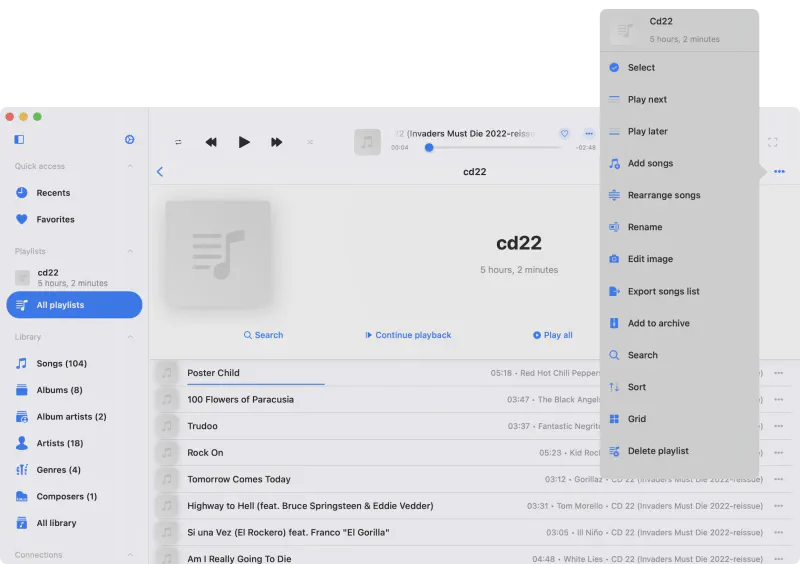Choose Delete playlist in the menu

click(x=657, y=451)
